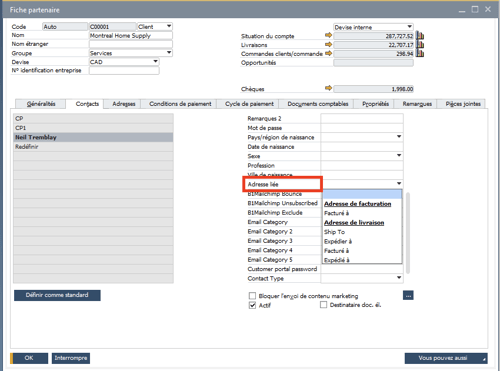500x371 pixels.
Task: Open the Livraisons link arrow
Action: (328, 44)
